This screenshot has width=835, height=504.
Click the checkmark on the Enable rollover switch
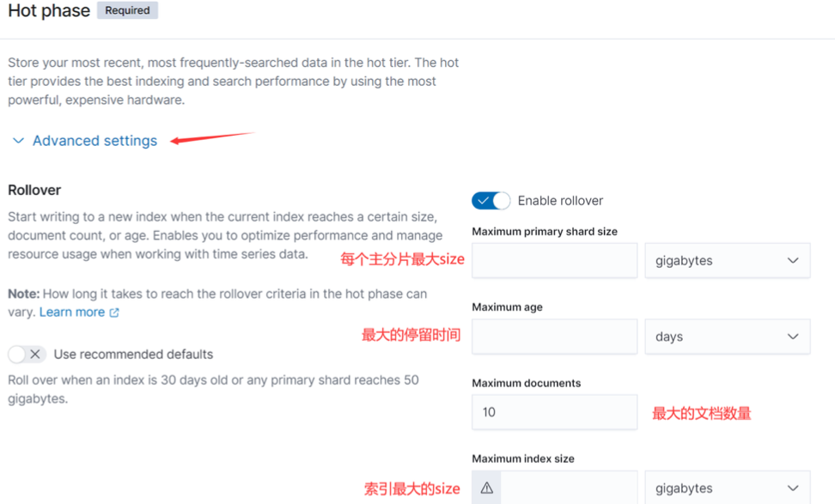tap(483, 201)
